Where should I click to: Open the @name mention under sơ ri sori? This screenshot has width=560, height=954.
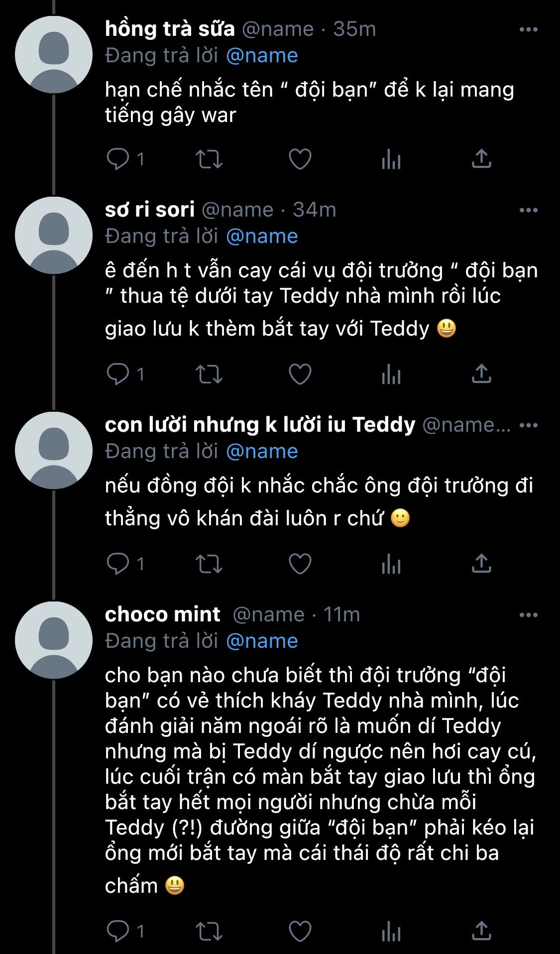262,236
